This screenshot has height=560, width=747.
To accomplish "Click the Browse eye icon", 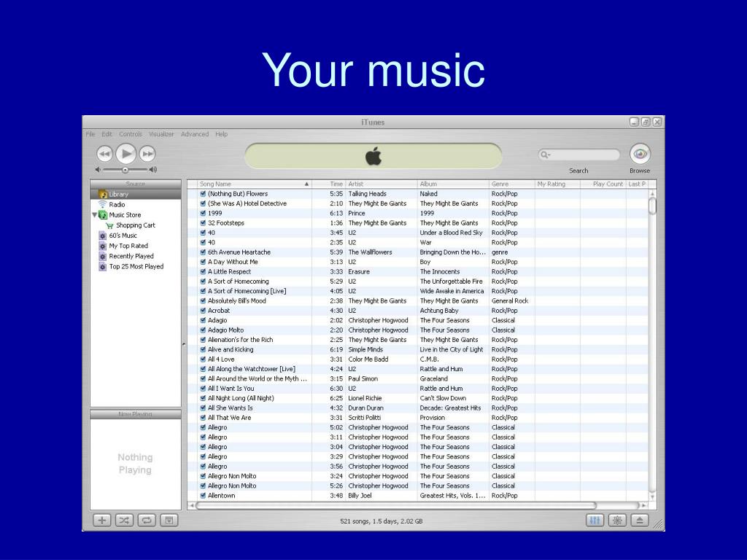I will coord(640,154).
